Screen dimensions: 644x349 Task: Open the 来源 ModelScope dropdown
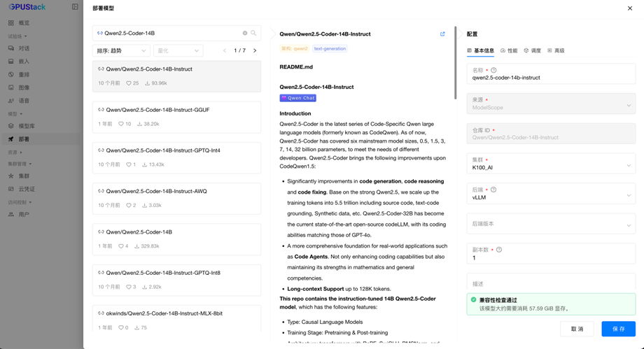(x=551, y=104)
